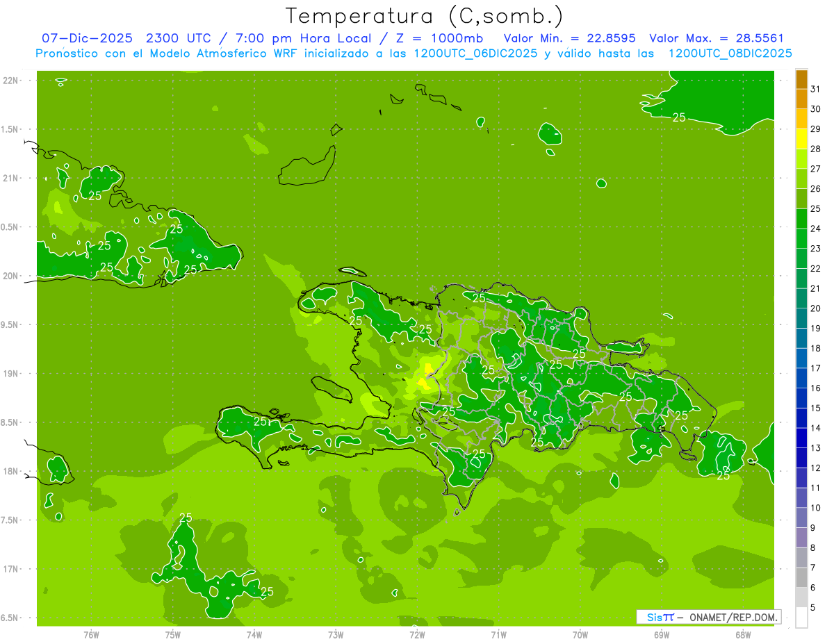
Task: Click "1200UTC_06DIC2025" initialization time text
Action: tap(475, 53)
